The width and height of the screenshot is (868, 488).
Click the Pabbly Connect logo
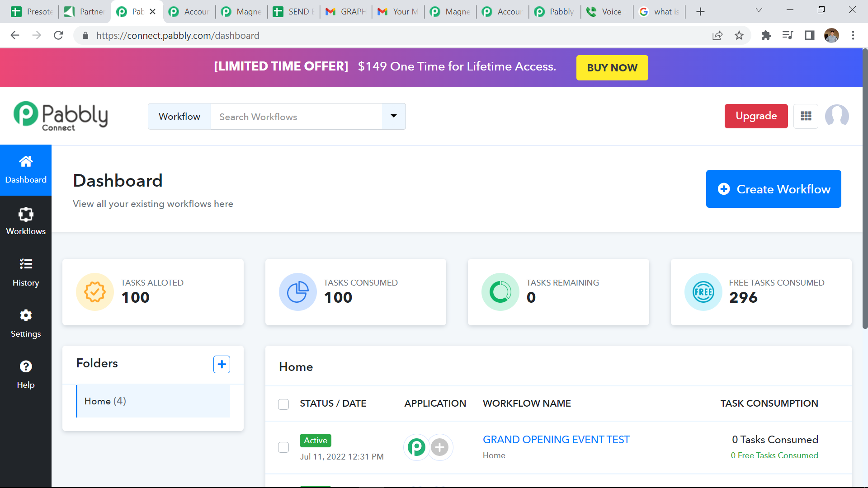click(x=61, y=116)
